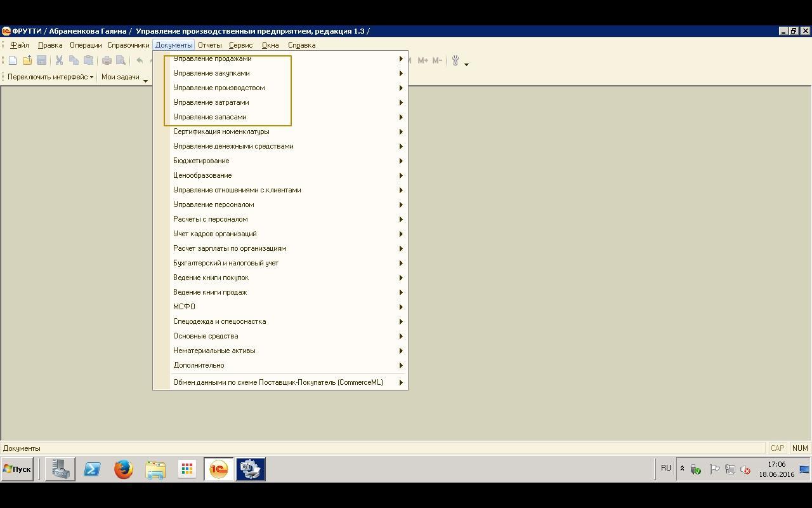Select Сертификация номенклатуры menu entry
Screen dimensions: 812x508
[x=280, y=131]
